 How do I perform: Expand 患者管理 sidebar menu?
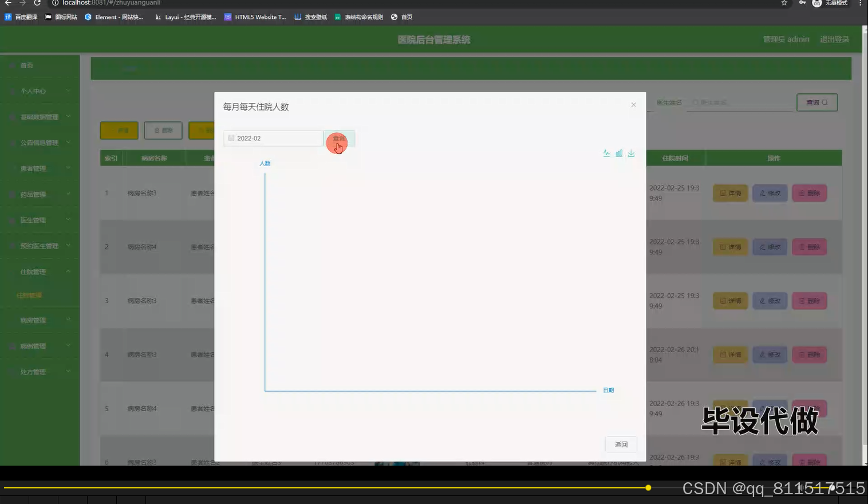pyautogui.click(x=40, y=168)
